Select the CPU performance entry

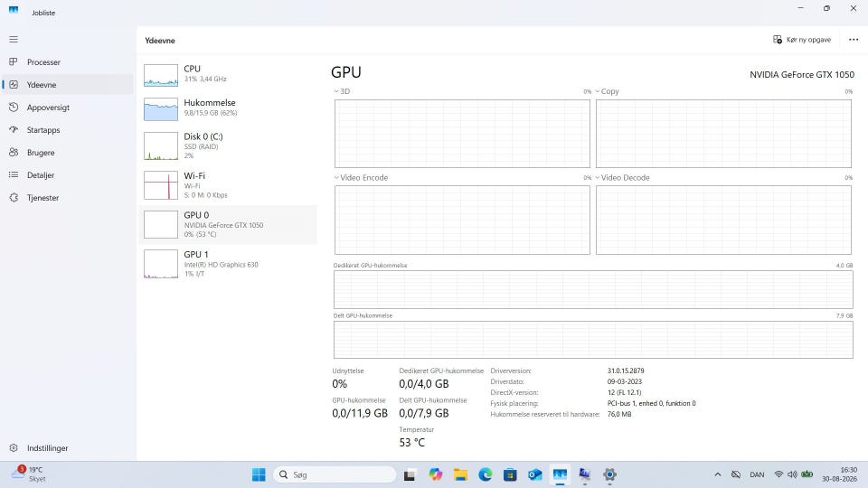pos(228,75)
